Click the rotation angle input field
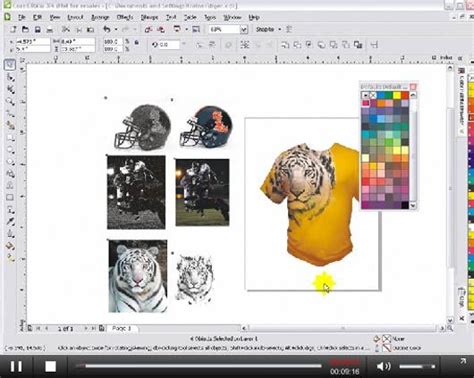This screenshot has width=474, height=378. click(x=169, y=45)
